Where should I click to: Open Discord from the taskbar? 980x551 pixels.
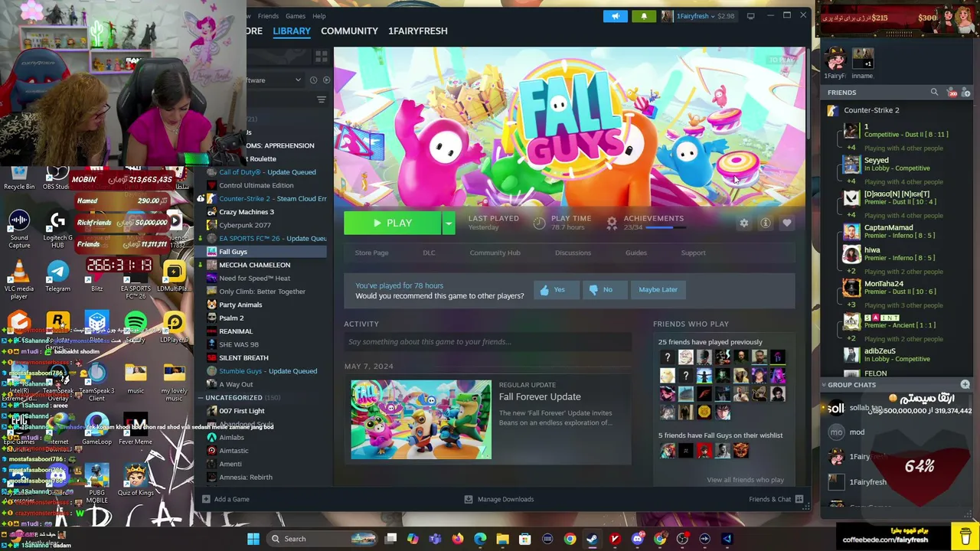637,539
